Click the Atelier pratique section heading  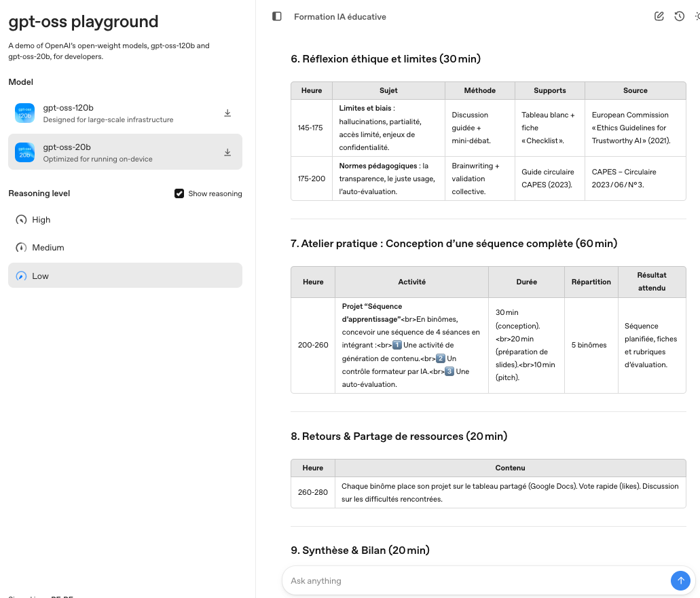point(454,244)
